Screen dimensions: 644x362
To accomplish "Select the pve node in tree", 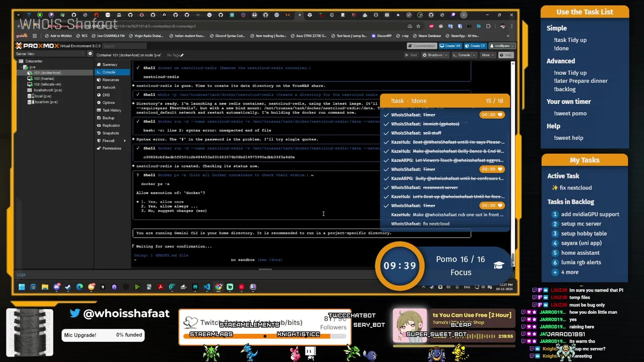I will click(32, 67).
